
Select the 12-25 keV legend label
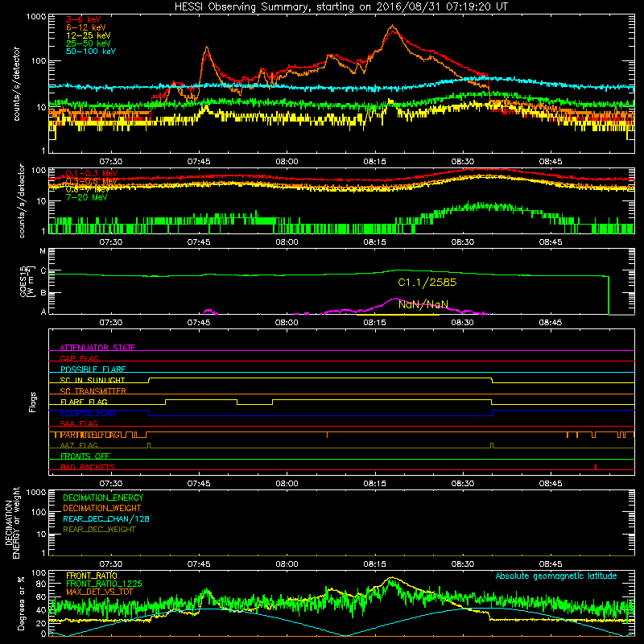tap(89, 35)
